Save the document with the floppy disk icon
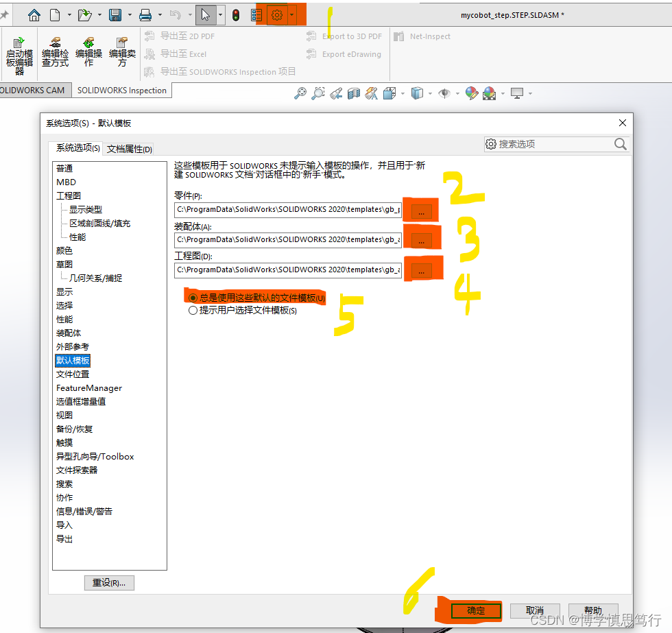This screenshot has width=672, height=633. (x=115, y=15)
